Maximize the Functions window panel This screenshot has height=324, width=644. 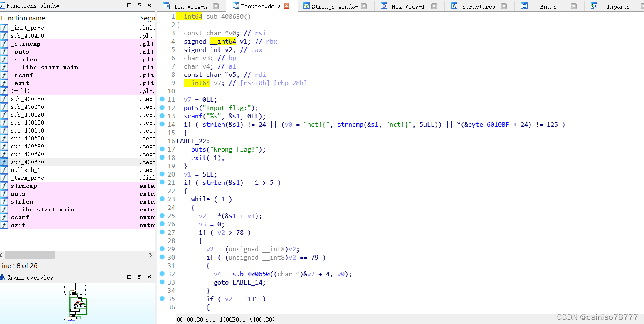(129, 5)
